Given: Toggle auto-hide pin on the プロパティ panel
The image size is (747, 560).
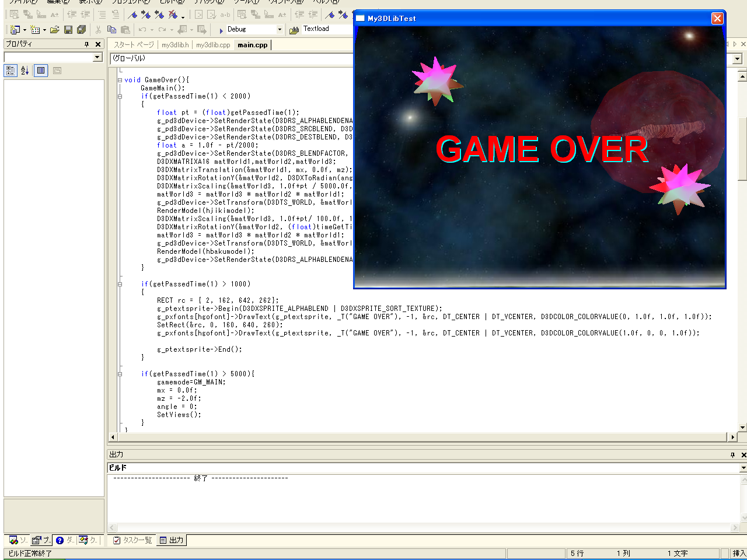Looking at the screenshot, I should pyautogui.click(x=86, y=44).
